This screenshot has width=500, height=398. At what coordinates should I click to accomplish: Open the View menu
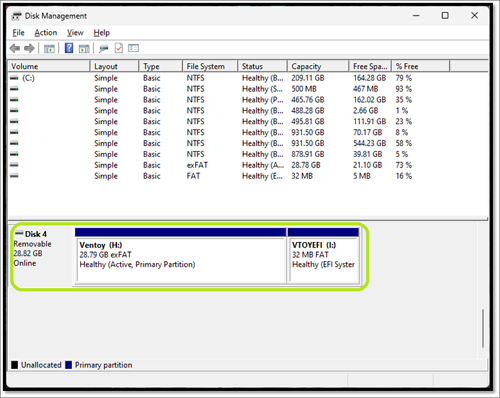(x=75, y=33)
